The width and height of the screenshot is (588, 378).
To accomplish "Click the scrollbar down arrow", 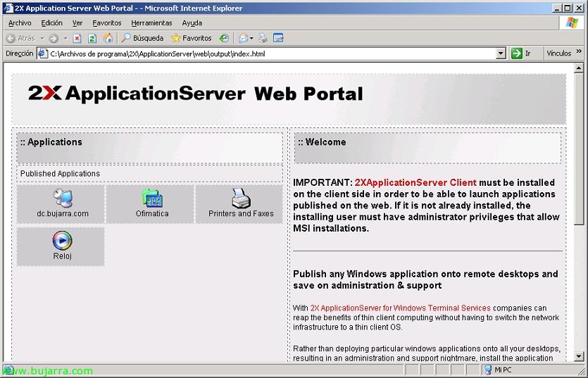I will (579, 356).
